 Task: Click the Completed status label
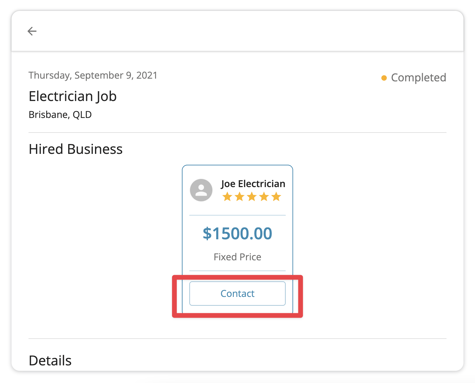(418, 78)
